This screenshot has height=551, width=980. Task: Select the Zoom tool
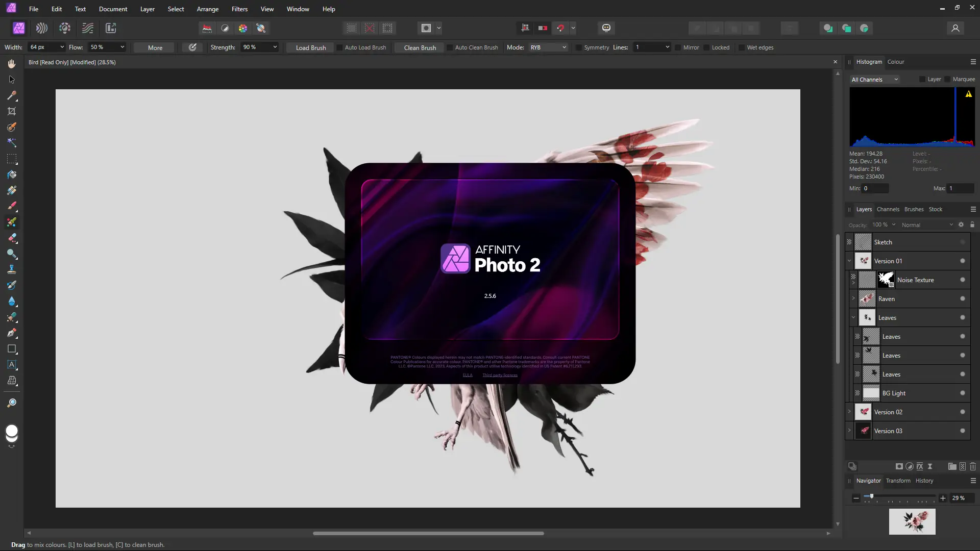click(x=12, y=403)
